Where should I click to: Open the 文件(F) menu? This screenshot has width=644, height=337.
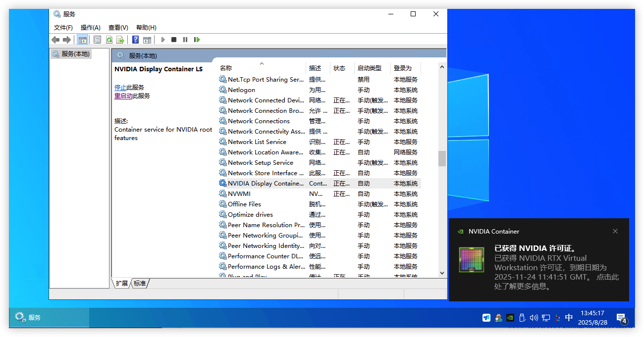[x=63, y=28]
